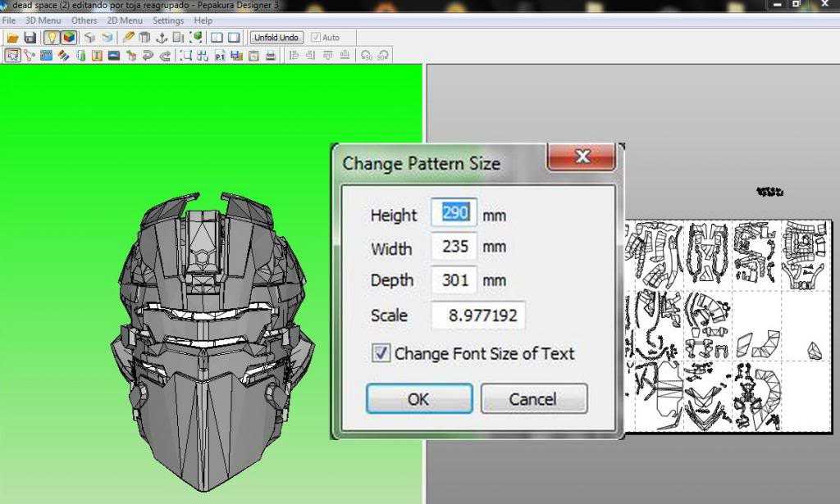Click the blue-white cube view icon

(107, 38)
